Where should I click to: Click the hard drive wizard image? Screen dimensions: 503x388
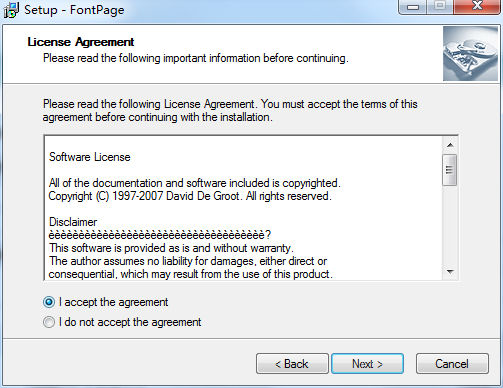tap(470, 54)
